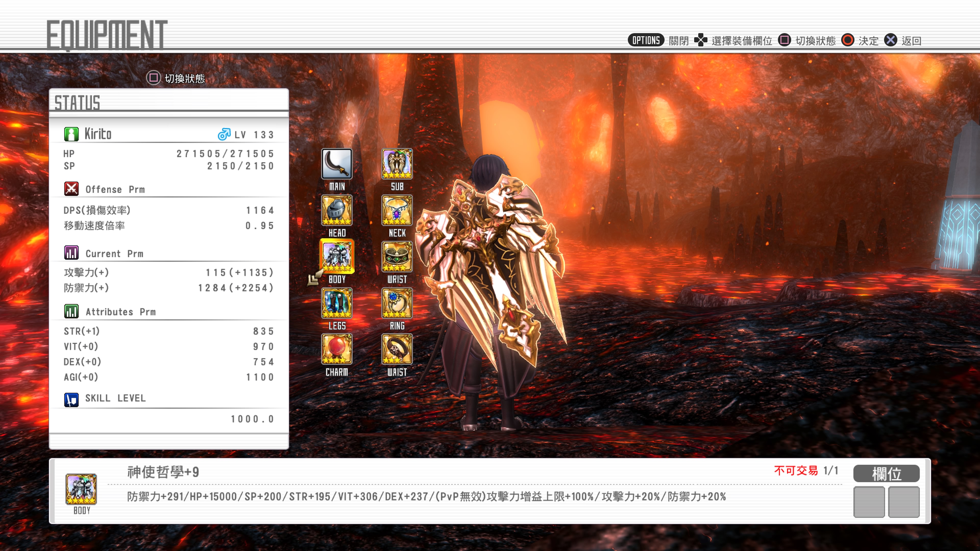980x551 pixels.
Task: Select the NECK necklace slot
Action: [x=397, y=210]
